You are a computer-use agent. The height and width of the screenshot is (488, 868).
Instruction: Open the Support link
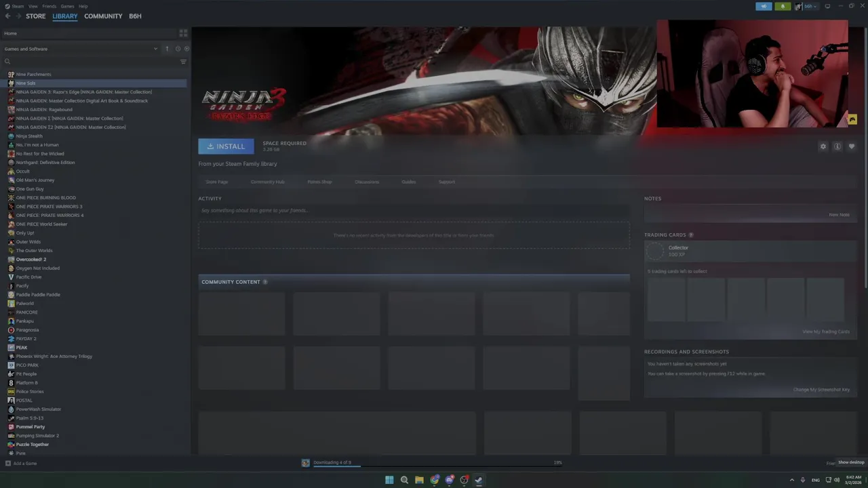click(x=446, y=182)
